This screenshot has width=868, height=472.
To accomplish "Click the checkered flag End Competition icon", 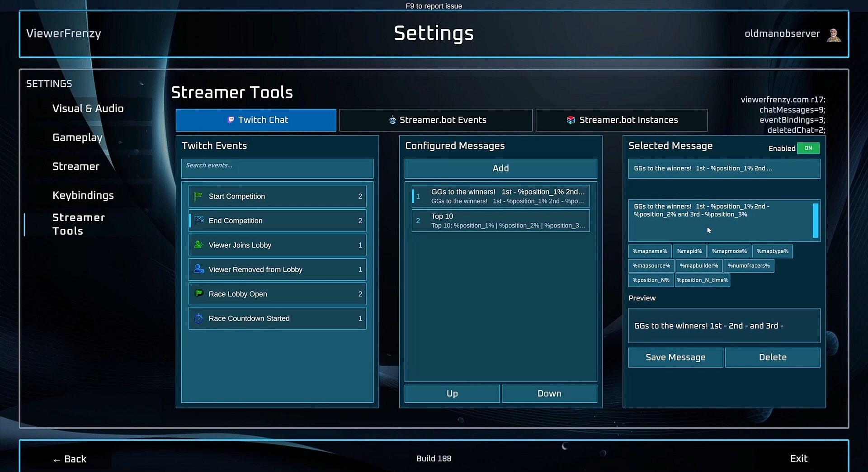I will (x=199, y=220).
